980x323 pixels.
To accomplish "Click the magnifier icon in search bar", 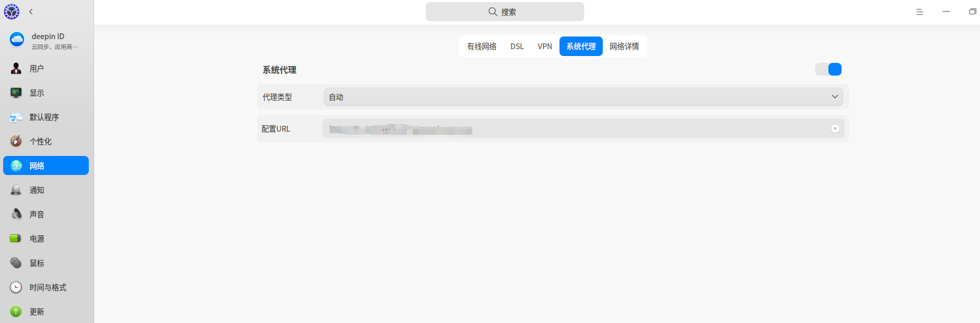I will tap(493, 12).
